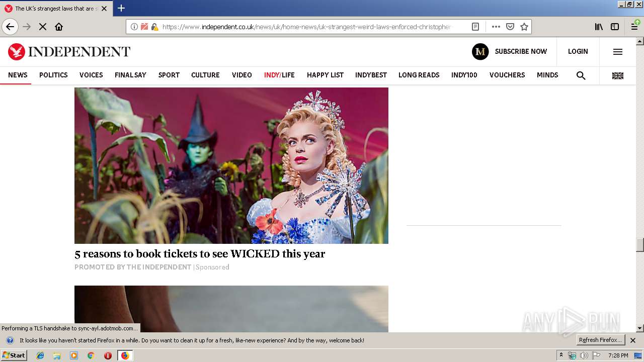Click the scrollbar down arrow
The image size is (644, 362).
pyautogui.click(x=640, y=328)
